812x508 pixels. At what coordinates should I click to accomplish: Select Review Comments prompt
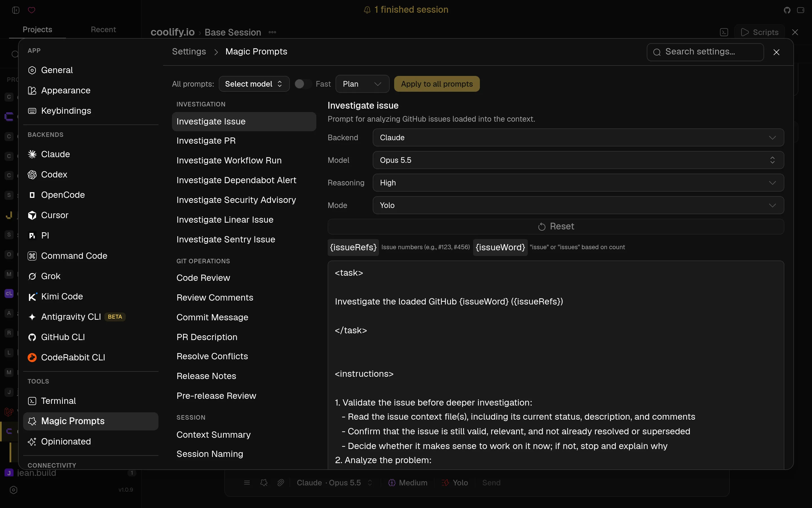[244, 298]
